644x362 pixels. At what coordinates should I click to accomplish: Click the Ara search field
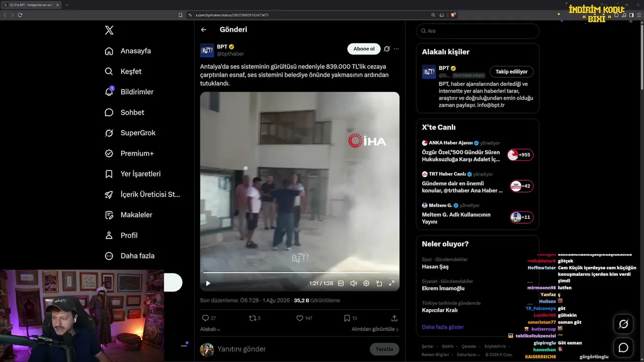tap(477, 31)
